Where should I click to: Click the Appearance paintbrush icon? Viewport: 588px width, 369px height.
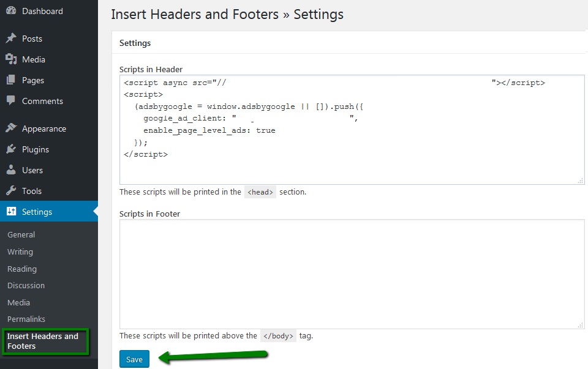(x=11, y=128)
